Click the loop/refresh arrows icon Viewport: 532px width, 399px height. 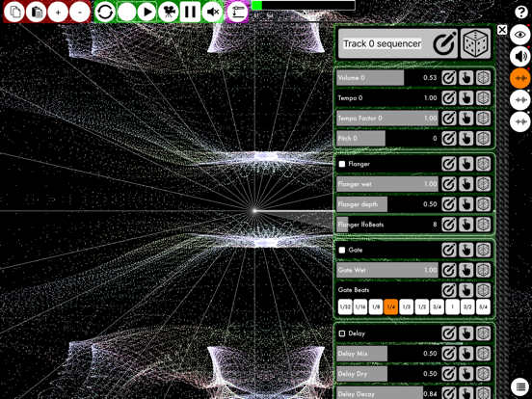(105, 12)
